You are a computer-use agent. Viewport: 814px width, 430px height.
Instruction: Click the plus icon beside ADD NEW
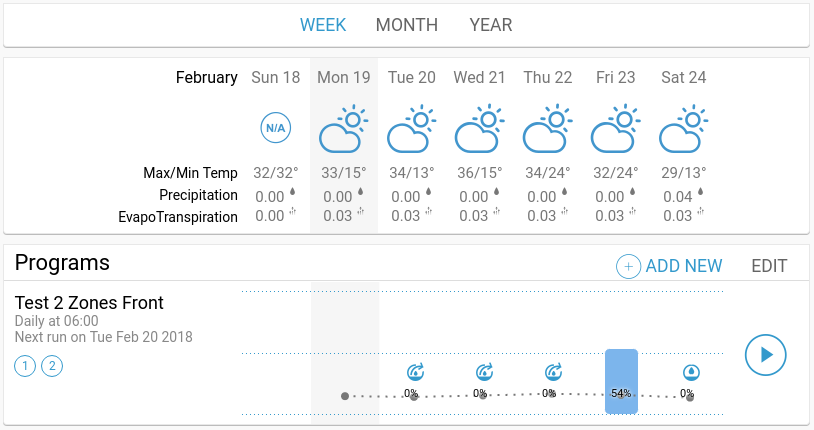click(x=628, y=266)
